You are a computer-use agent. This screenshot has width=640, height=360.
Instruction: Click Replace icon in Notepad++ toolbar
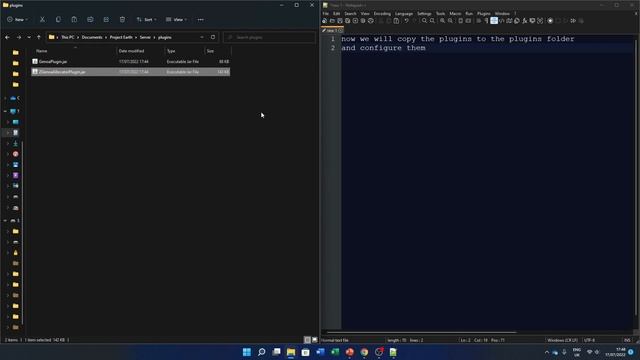tap(432, 20)
